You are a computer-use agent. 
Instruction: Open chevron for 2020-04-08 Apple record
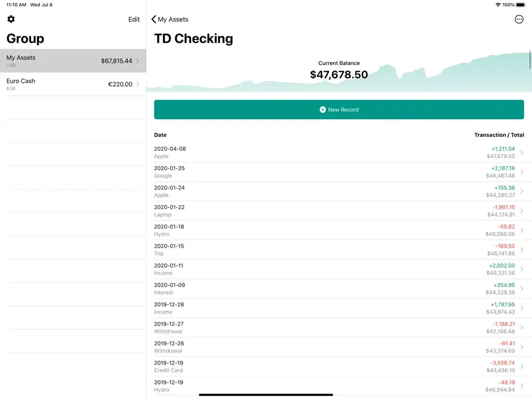[x=522, y=152]
